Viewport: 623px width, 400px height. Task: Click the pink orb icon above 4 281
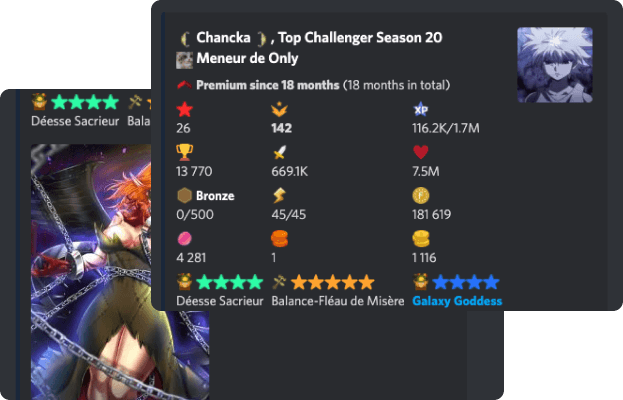pos(185,238)
